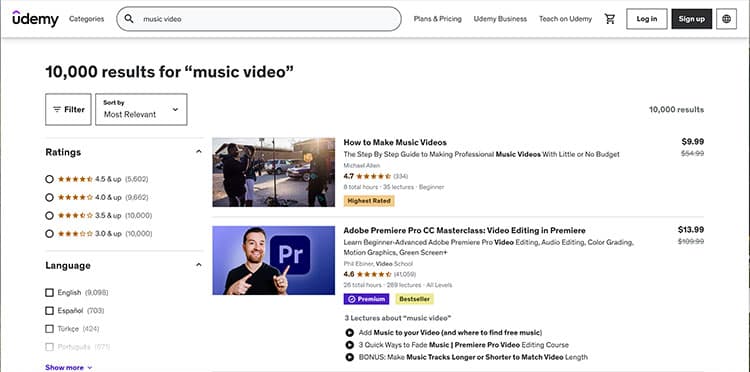Screen dimensions: 750x372
Task: Open the Udemy logo homepage
Action: 35,19
